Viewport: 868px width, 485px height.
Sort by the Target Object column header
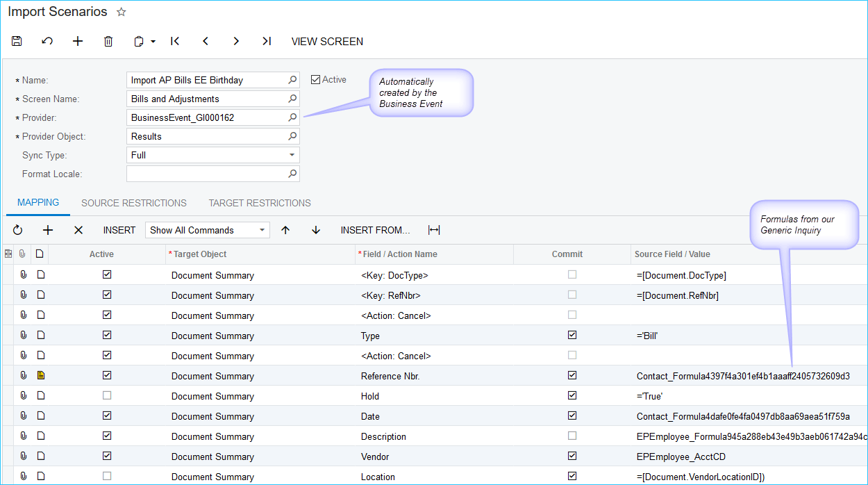[260, 254]
